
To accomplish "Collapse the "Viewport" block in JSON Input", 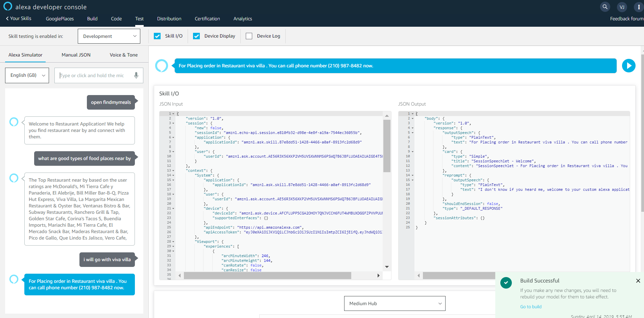I will click(x=173, y=242).
